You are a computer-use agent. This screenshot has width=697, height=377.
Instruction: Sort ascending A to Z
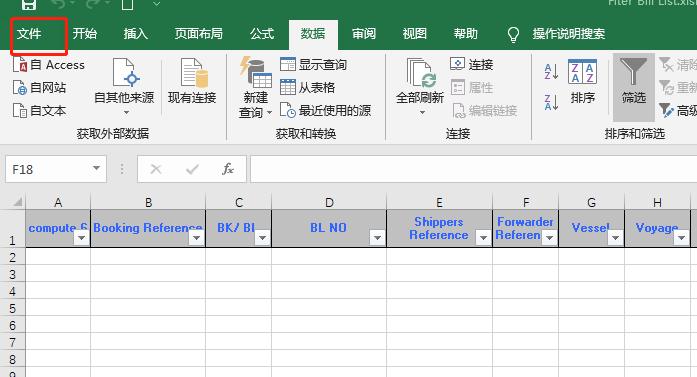point(551,71)
